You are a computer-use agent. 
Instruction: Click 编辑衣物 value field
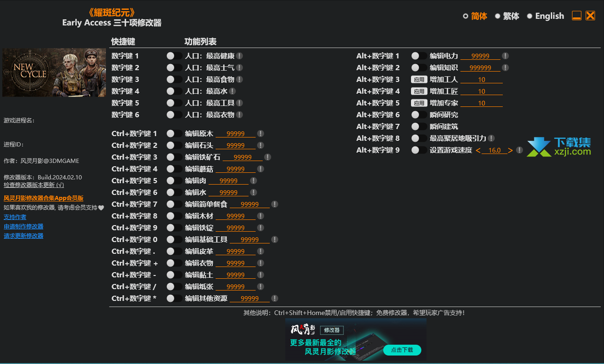pos(235,263)
